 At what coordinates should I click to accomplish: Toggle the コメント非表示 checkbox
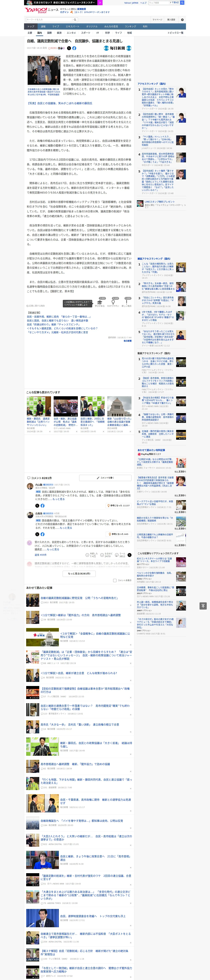(x=115, y=580)
